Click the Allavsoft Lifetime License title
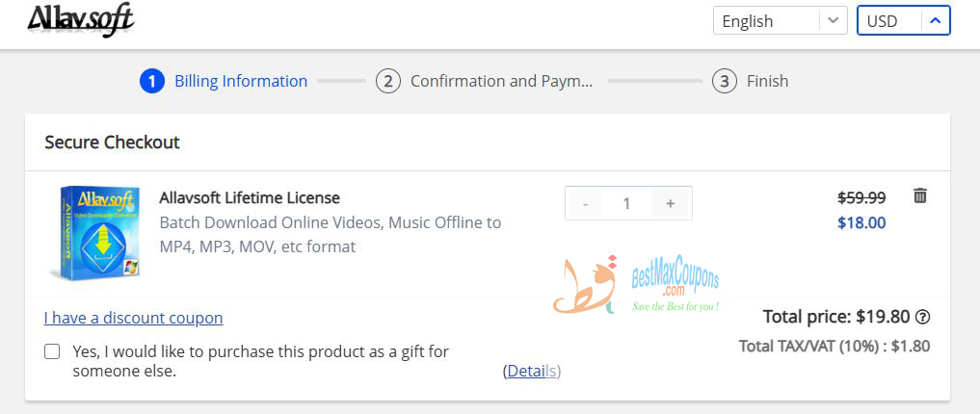 [x=250, y=198]
